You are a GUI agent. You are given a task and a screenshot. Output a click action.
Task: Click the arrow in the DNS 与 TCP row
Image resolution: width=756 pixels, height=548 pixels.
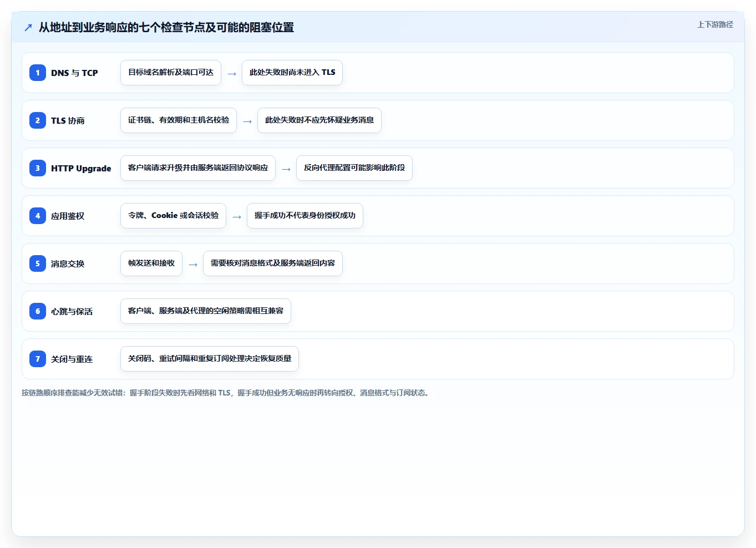coord(232,74)
